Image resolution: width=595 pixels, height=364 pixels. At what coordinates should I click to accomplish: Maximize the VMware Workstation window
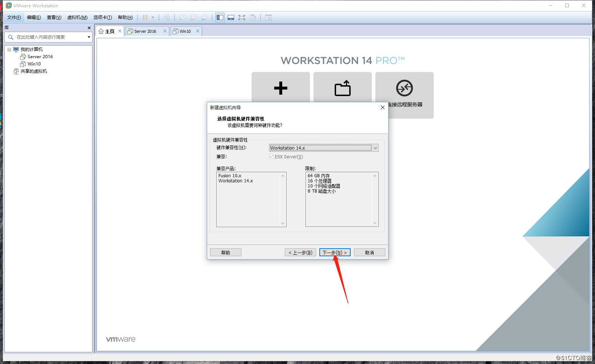pos(567,5)
